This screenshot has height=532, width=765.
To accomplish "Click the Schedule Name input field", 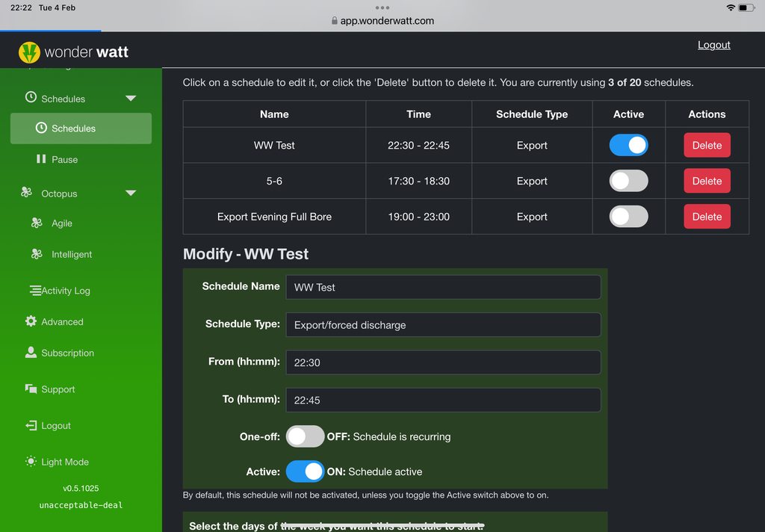I will (443, 287).
